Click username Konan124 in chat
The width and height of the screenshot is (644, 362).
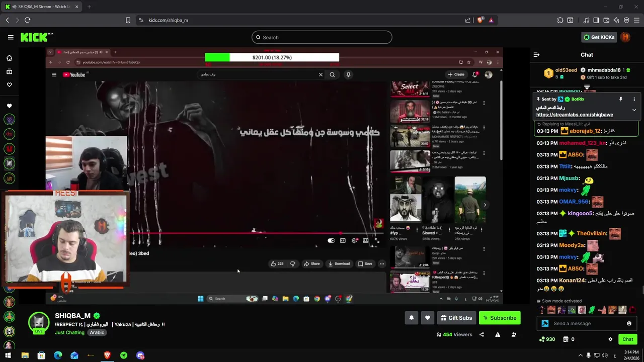click(572, 281)
